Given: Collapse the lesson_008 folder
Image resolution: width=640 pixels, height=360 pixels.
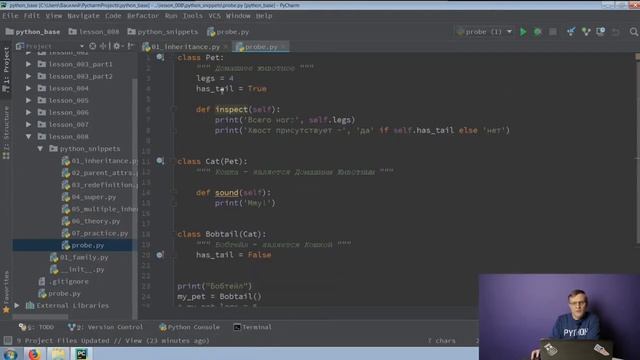Looking at the screenshot, I should point(28,137).
